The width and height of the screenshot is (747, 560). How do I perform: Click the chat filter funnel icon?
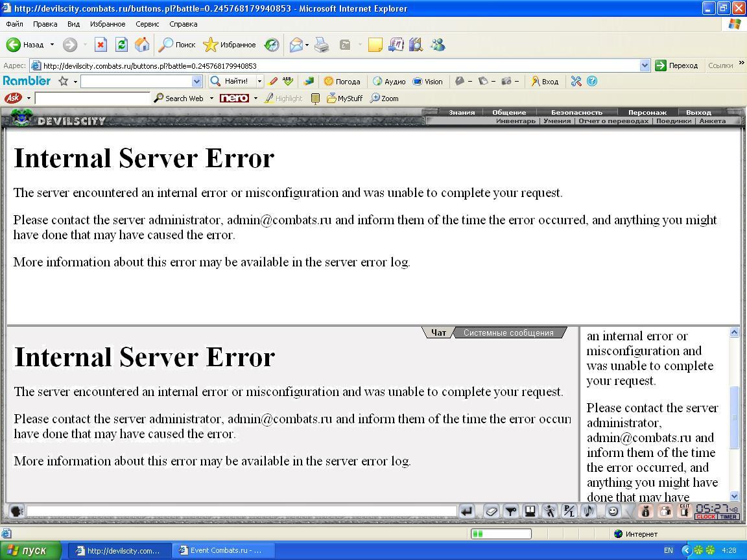(511, 511)
